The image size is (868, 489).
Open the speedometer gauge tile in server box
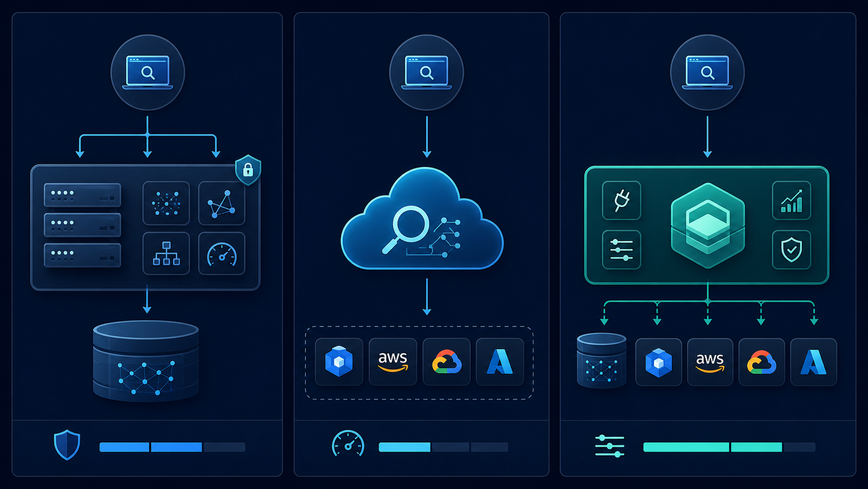pyautogui.click(x=222, y=254)
